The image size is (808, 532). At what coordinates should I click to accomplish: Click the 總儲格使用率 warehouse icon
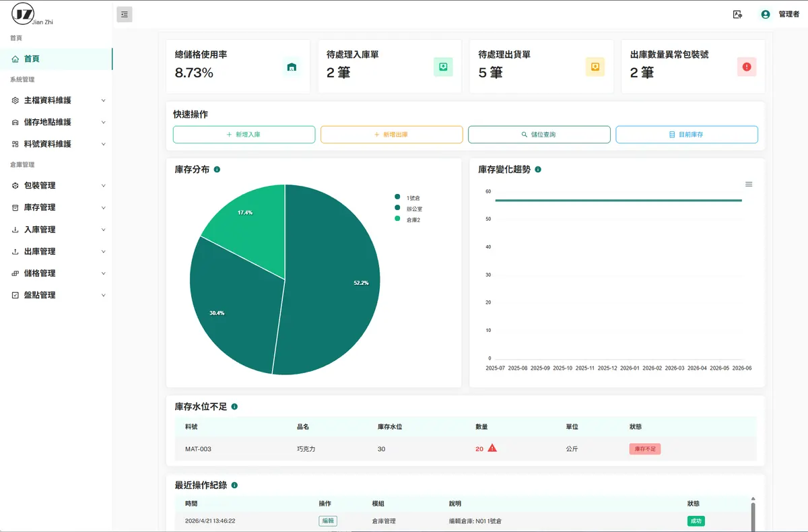pyautogui.click(x=292, y=67)
